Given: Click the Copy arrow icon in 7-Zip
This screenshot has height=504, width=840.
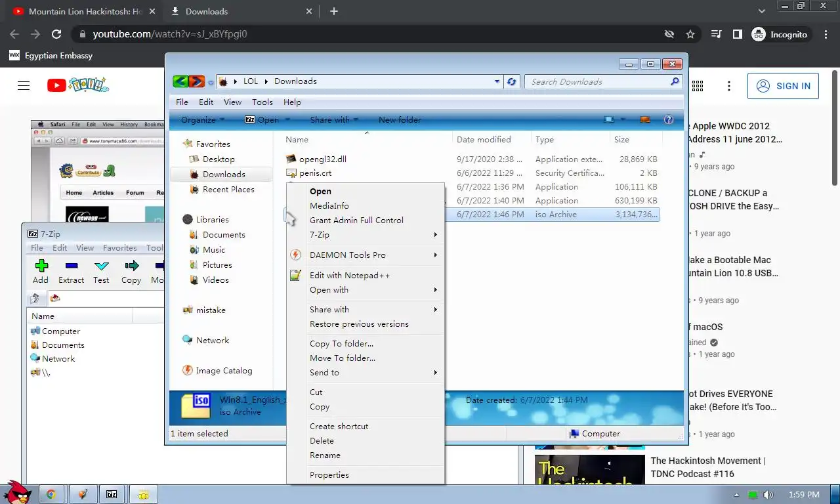Looking at the screenshot, I should [131, 266].
